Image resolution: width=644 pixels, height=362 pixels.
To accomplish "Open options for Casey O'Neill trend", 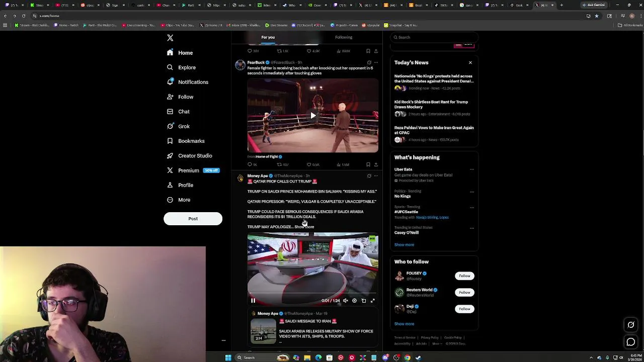I will coord(472,228).
